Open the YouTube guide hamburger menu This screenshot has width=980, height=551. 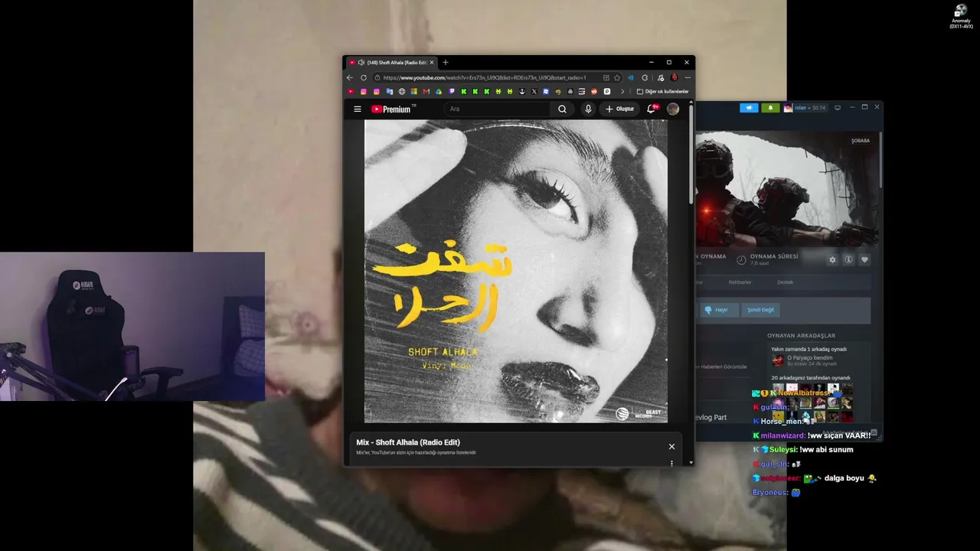coord(358,109)
